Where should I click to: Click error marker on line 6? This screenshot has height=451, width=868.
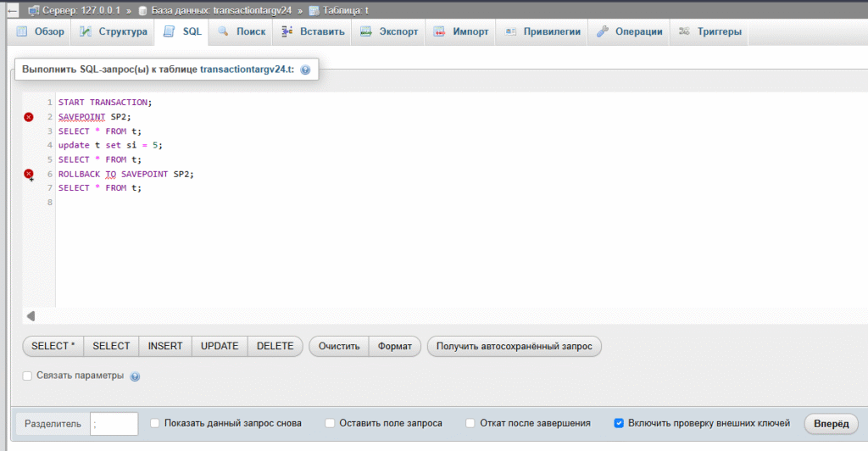(x=29, y=174)
